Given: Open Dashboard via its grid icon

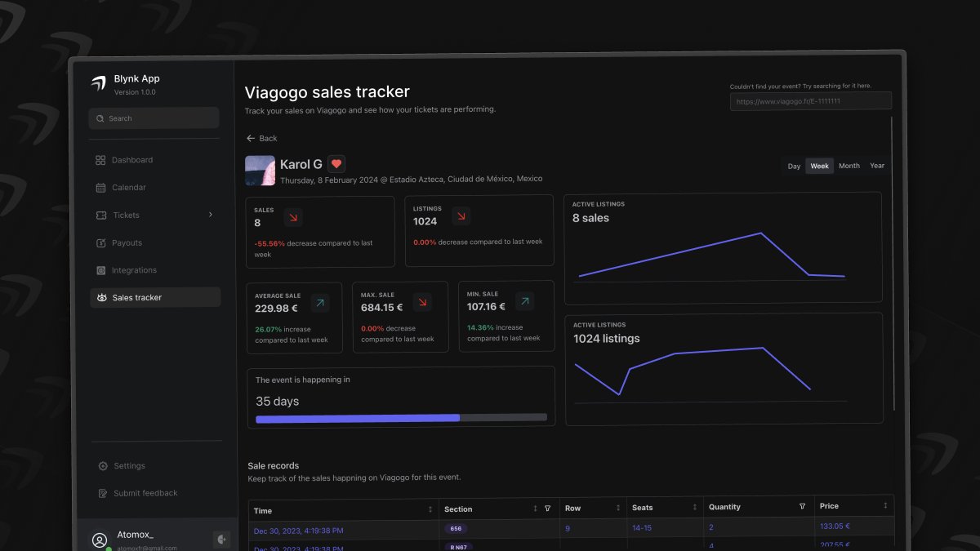Looking at the screenshot, I should tap(100, 160).
